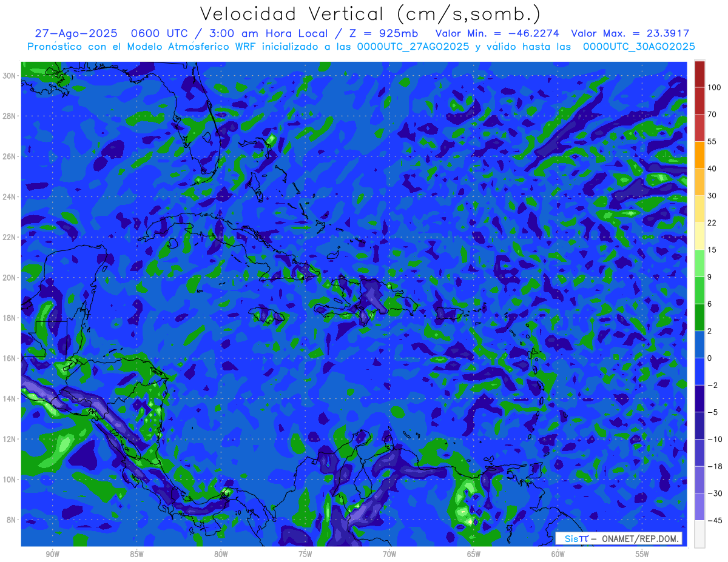Click the legend value 70
The image size is (728, 562).
(x=712, y=115)
